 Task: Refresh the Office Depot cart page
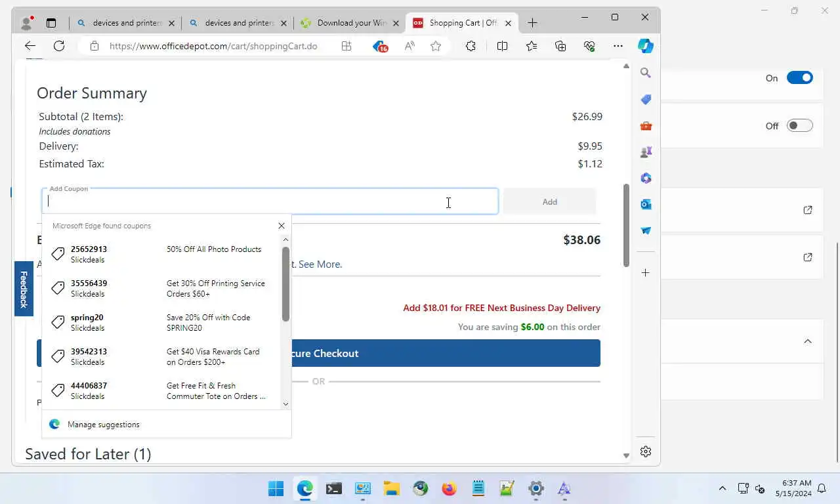[59, 46]
